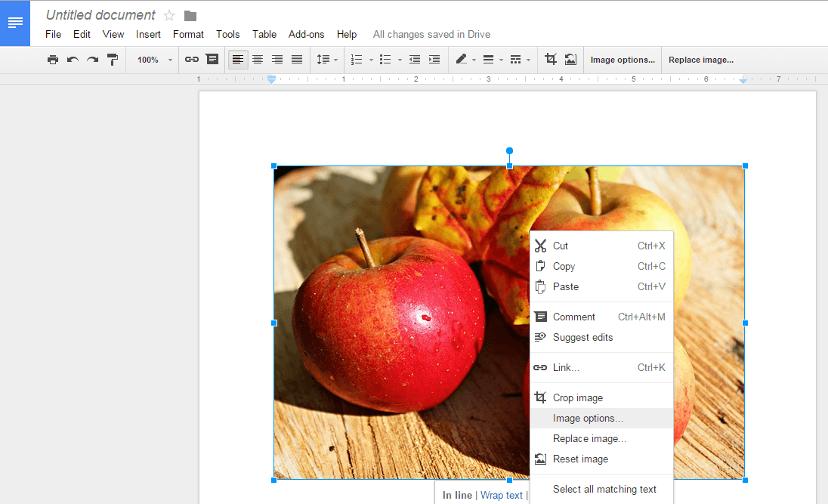
Task: Open the zoom level dropdown
Action: click(155, 59)
